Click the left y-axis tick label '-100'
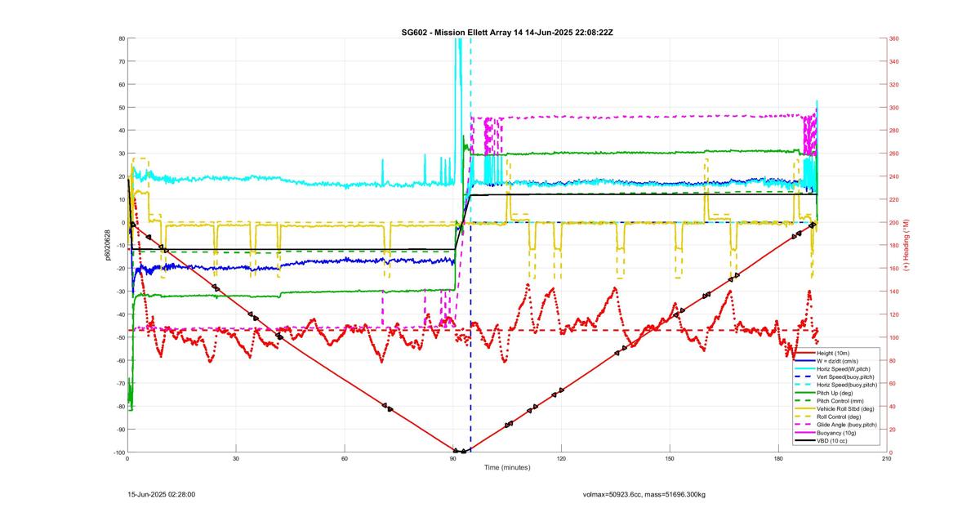Screen dimensions: 980x508 click(x=118, y=452)
